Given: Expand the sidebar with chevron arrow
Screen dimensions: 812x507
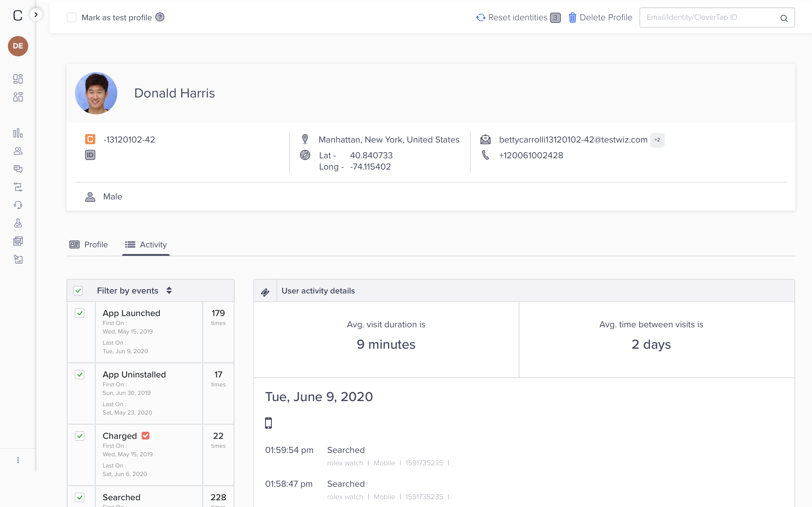Looking at the screenshot, I should click(x=36, y=14).
